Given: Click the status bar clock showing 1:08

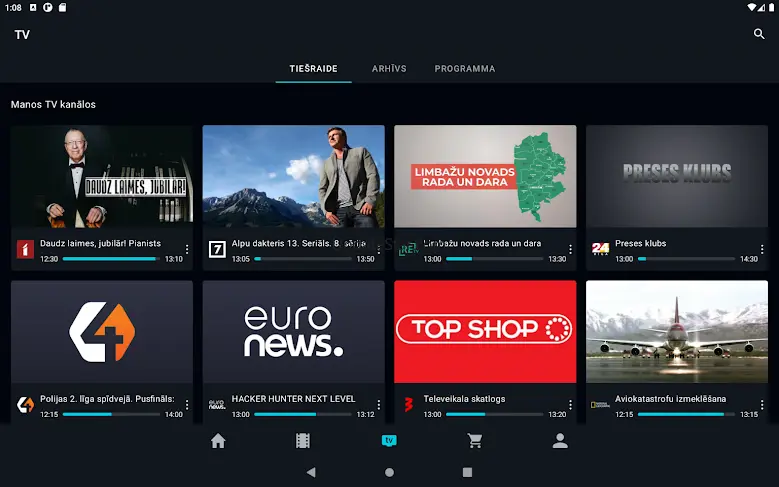Looking at the screenshot, I should [x=13, y=7].
